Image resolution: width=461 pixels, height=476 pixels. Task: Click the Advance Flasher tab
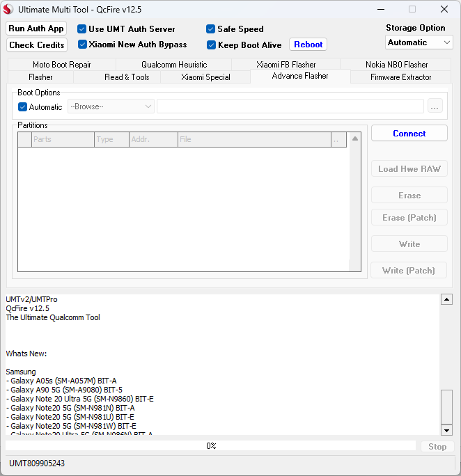[x=300, y=76]
